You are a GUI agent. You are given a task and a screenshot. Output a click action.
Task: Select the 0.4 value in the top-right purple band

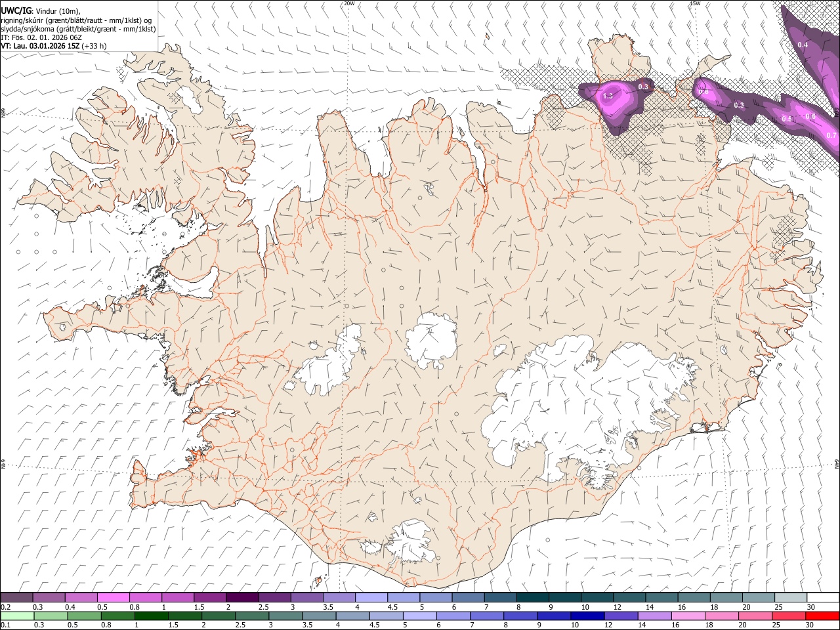click(x=803, y=44)
